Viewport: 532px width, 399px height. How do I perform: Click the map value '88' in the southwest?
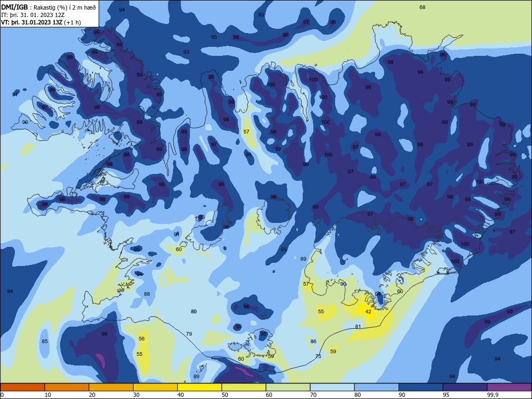147,294
